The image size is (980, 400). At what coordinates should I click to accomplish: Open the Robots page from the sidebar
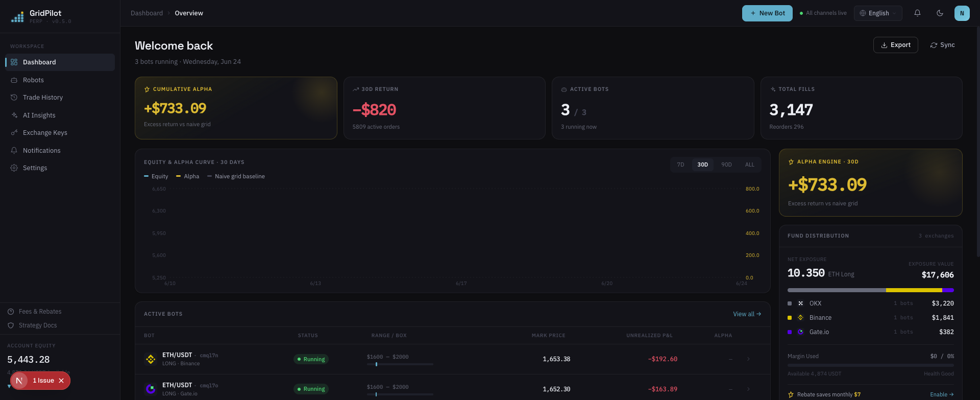coord(60,80)
